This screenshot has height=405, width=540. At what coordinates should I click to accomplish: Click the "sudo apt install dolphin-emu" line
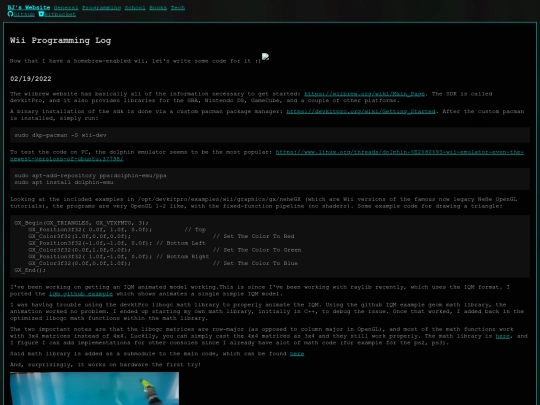[x=64, y=182]
